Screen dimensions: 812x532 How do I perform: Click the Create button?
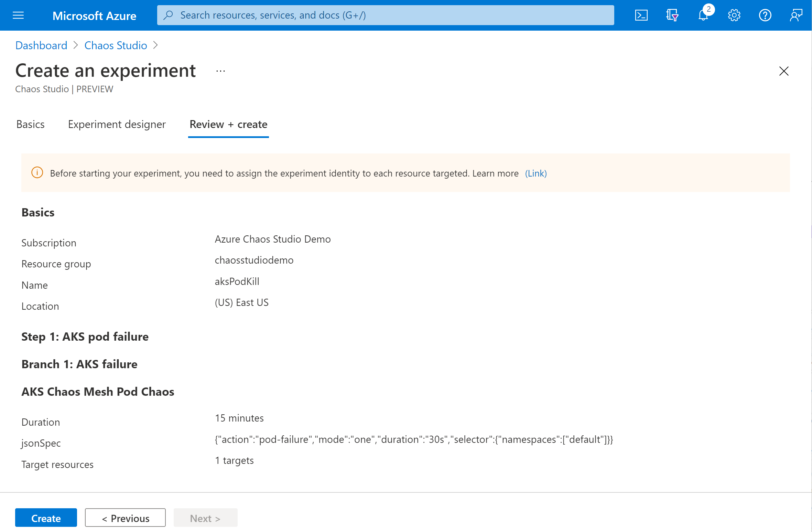(46, 518)
